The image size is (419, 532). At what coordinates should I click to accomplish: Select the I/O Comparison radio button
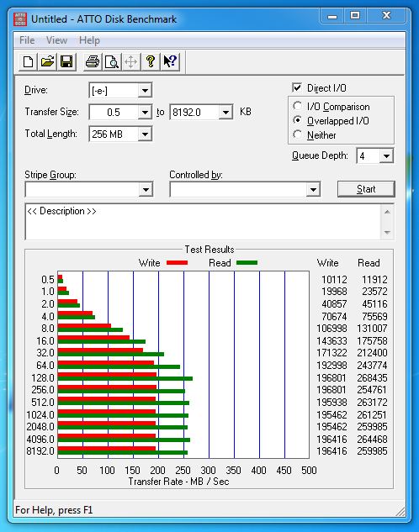click(298, 106)
